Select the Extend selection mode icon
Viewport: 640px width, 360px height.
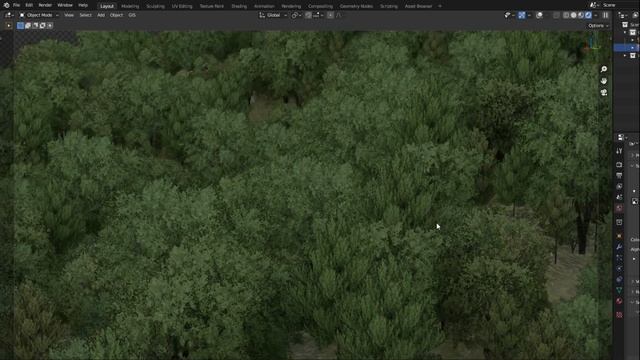tap(28, 25)
